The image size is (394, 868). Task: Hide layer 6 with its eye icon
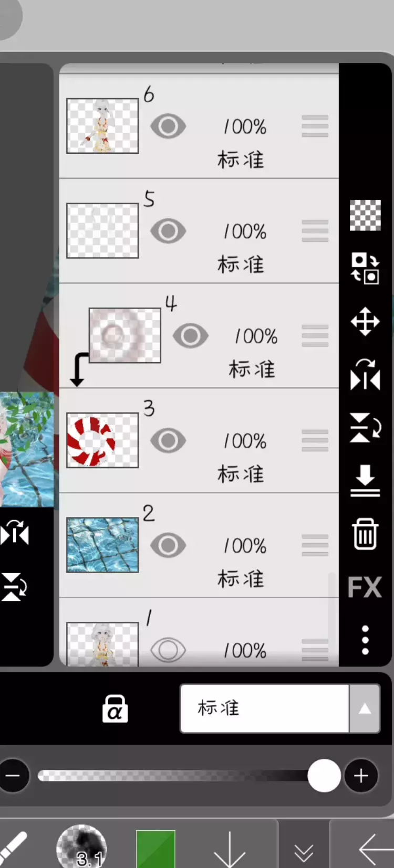pyautogui.click(x=168, y=126)
